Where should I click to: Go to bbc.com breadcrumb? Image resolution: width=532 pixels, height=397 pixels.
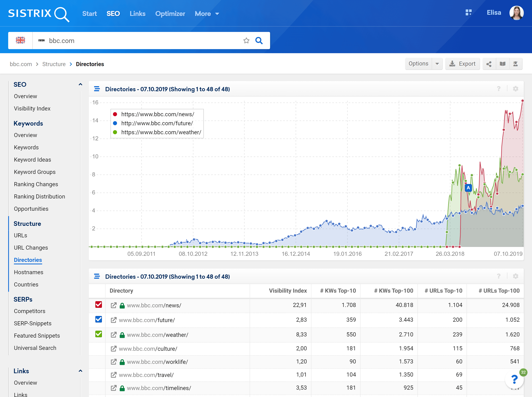21,64
